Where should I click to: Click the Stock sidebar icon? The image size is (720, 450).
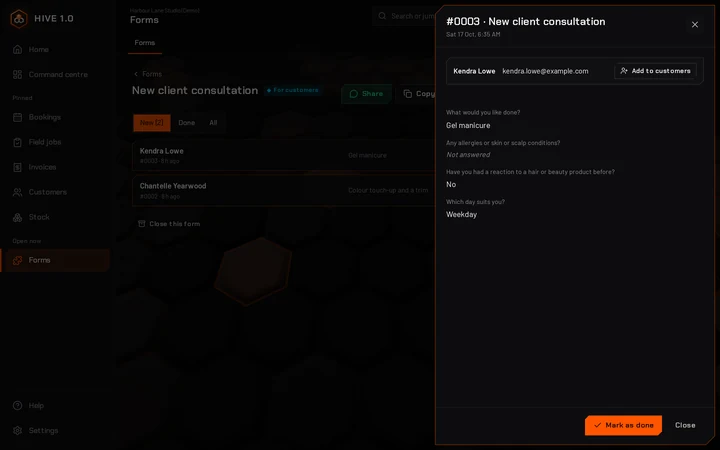click(x=17, y=217)
